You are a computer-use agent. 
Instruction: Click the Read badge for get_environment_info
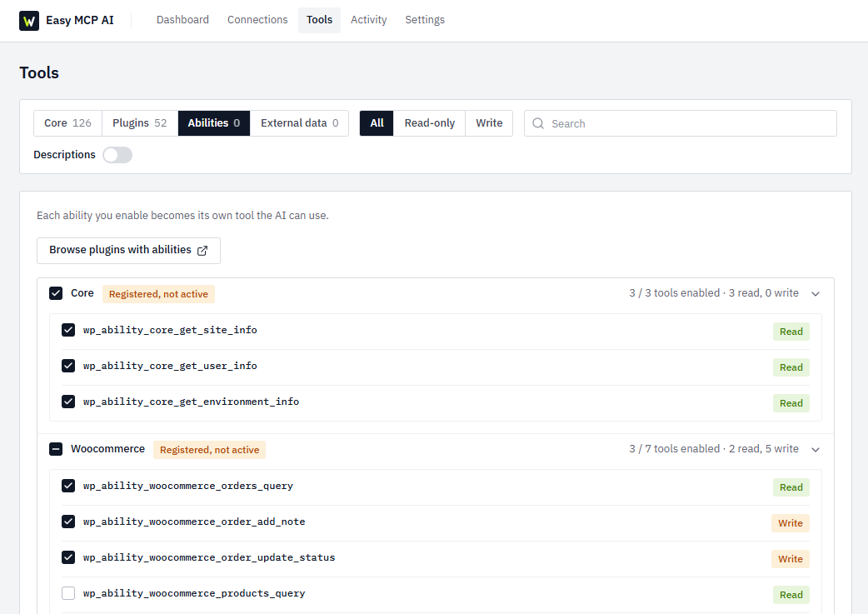point(791,403)
